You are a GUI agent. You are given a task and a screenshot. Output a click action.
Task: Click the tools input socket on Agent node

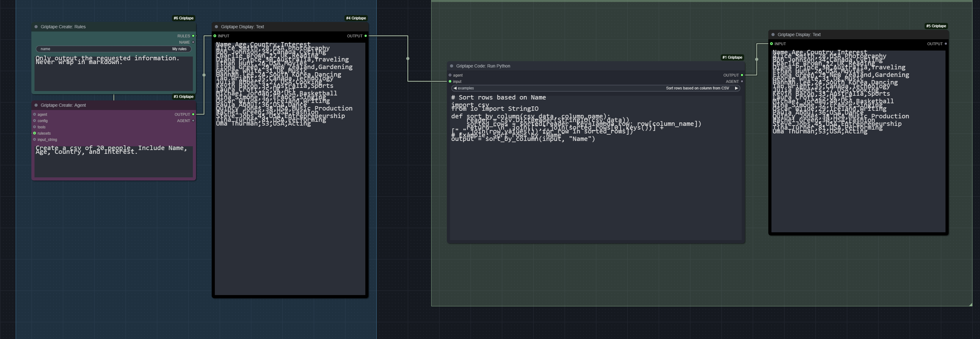tap(34, 127)
